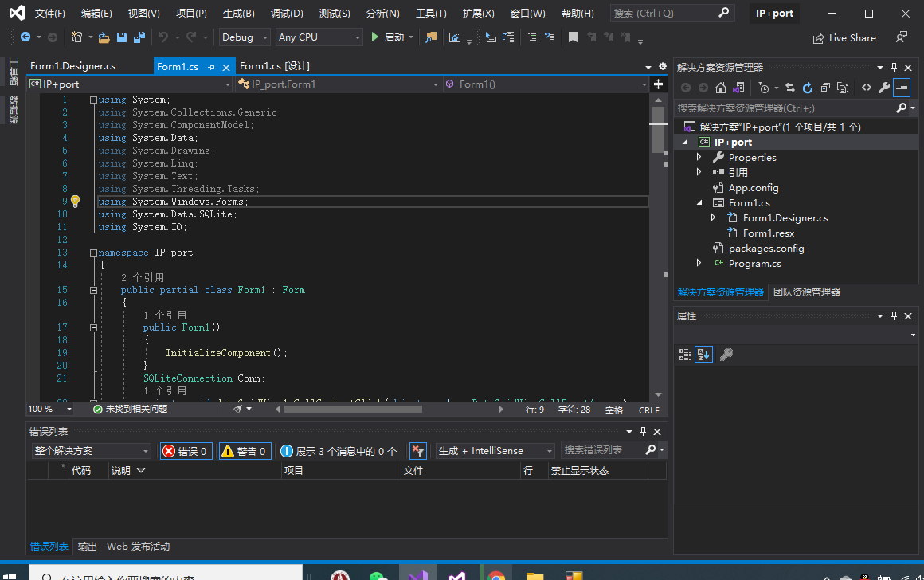This screenshot has width=924, height=580.
Task: Click the horizontal scrollbar thumb of the code editor
Action: tap(353, 409)
